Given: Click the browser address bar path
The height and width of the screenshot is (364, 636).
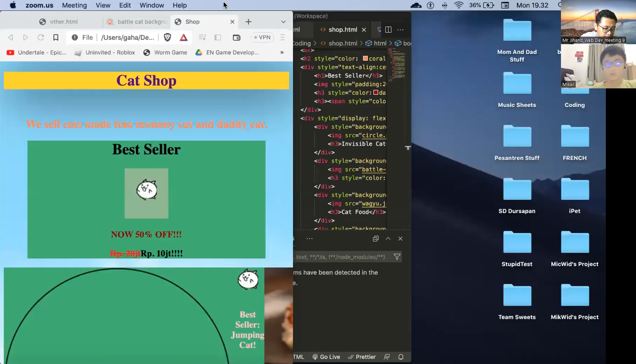Looking at the screenshot, I should click(128, 37).
